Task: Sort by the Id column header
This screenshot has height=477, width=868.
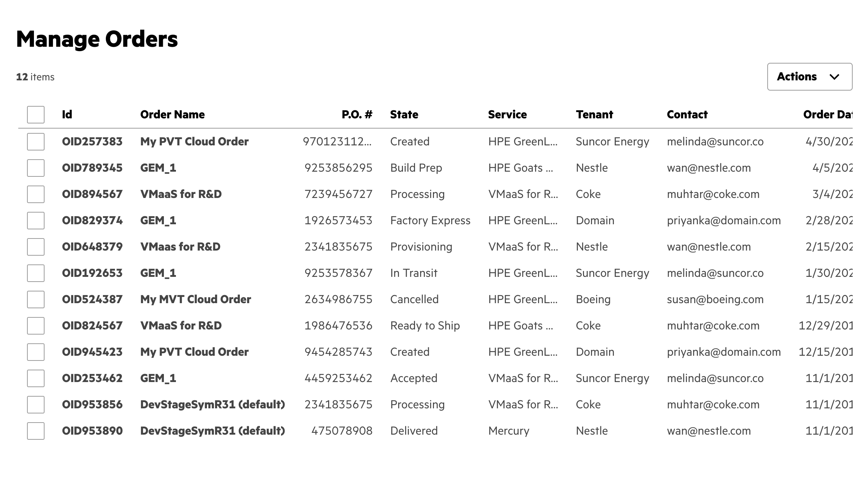Action: coord(67,115)
